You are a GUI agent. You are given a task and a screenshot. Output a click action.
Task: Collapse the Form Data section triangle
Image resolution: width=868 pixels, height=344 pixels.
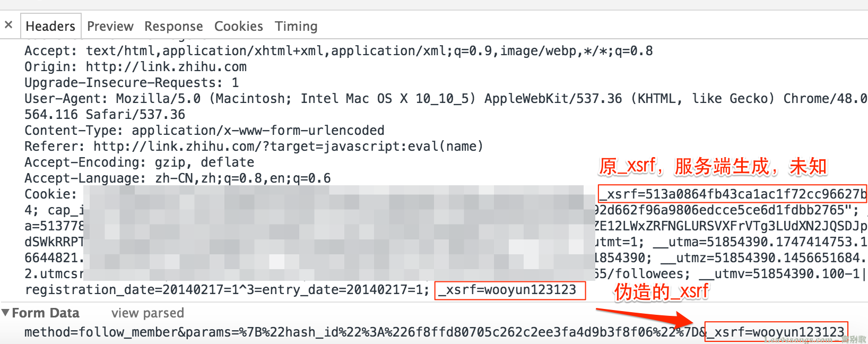[x=6, y=313]
